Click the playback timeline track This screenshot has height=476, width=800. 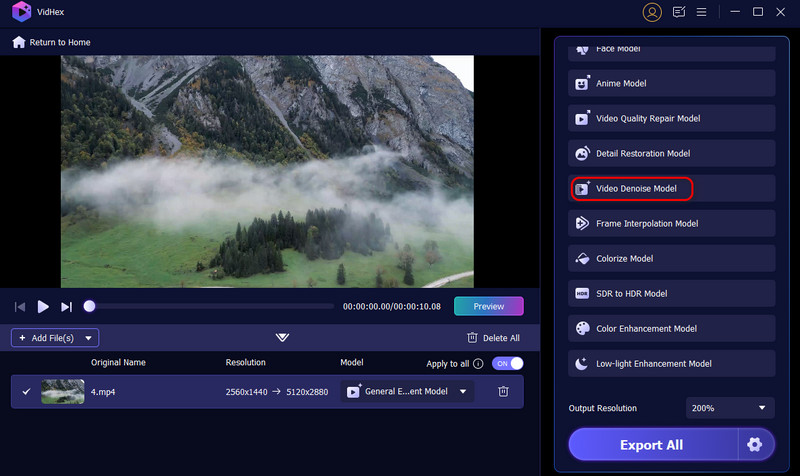212,306
